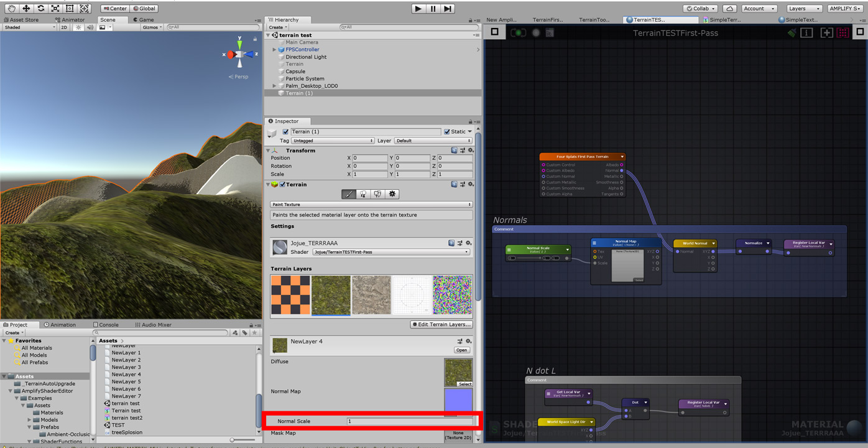This screenshot has width=868, height=448.
Task: Open the Gizmos dropdown
Action: (152, 27)
